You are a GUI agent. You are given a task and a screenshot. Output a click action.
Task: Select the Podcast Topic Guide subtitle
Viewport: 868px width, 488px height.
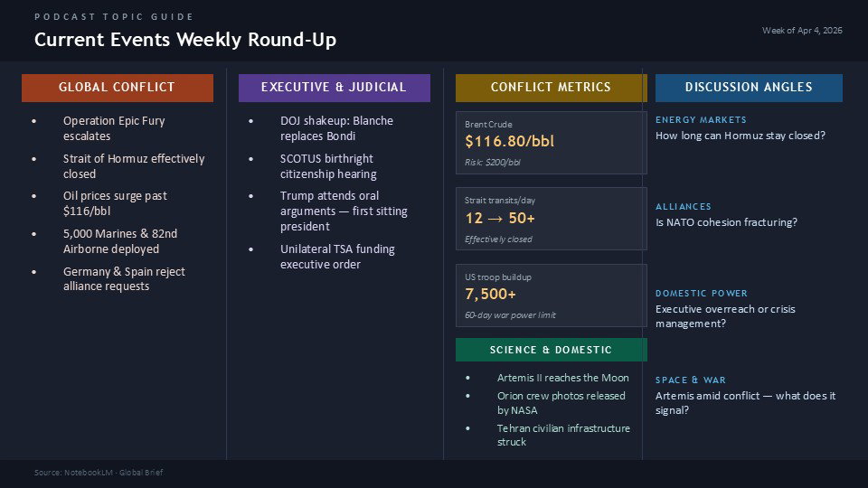(x=114, y=17)
